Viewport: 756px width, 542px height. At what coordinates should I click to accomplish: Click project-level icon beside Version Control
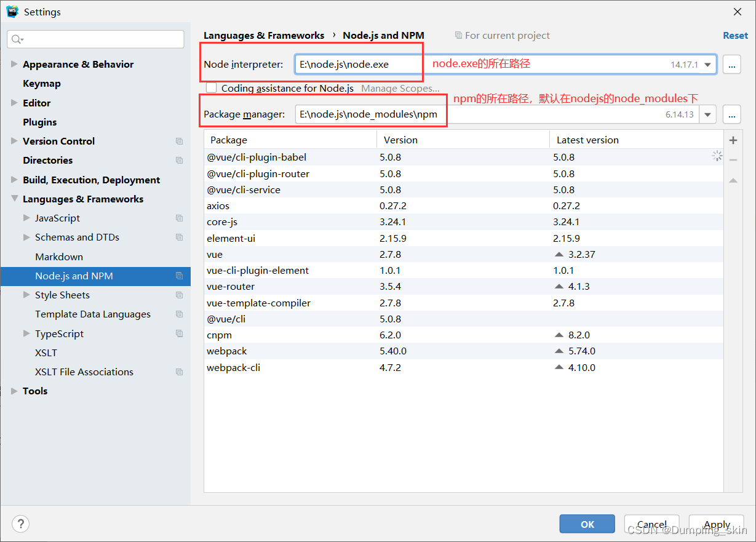[179, 141]
